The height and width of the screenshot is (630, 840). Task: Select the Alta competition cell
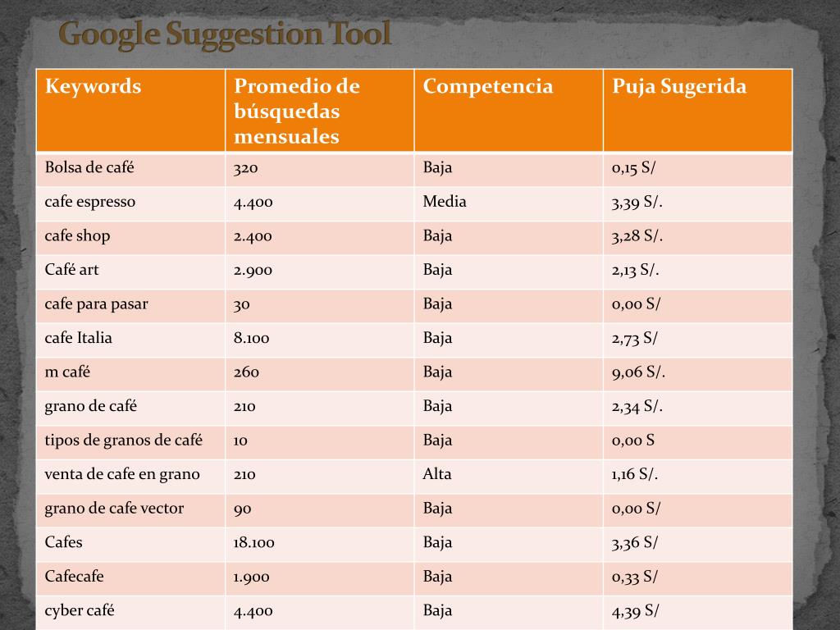(509, 476)
